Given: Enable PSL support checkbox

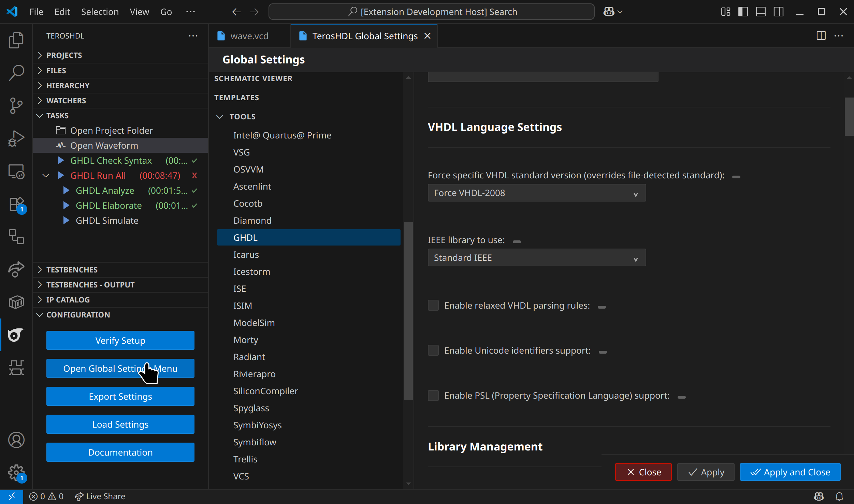Looking at the screenshot, I should coord(433,396).
